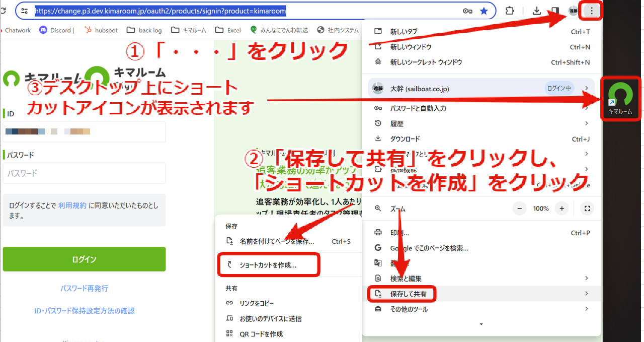Select 印刷... menu item
The image size is (644, 342).
(481, 233)
